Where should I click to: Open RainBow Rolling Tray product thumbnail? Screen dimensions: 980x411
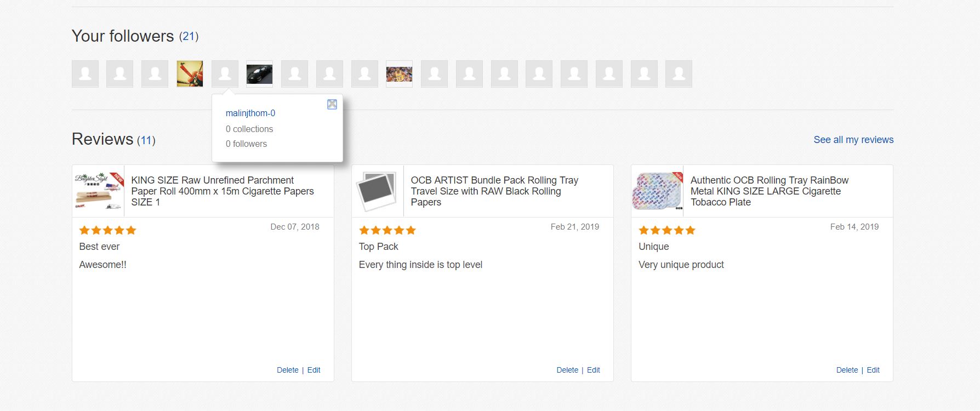[657, 191]
